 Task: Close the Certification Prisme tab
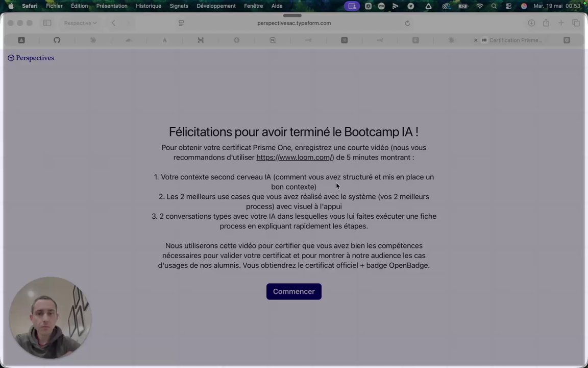coord(476,40)
